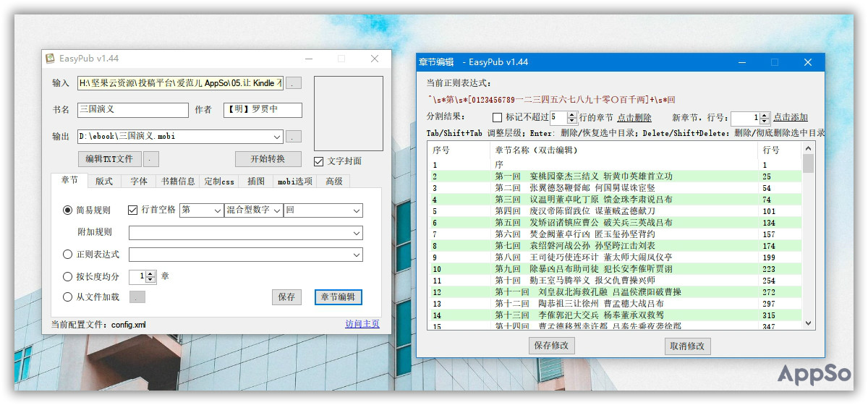Open the 定制css tab
This screenshot has width=868, height=405.
click(220, 181)
